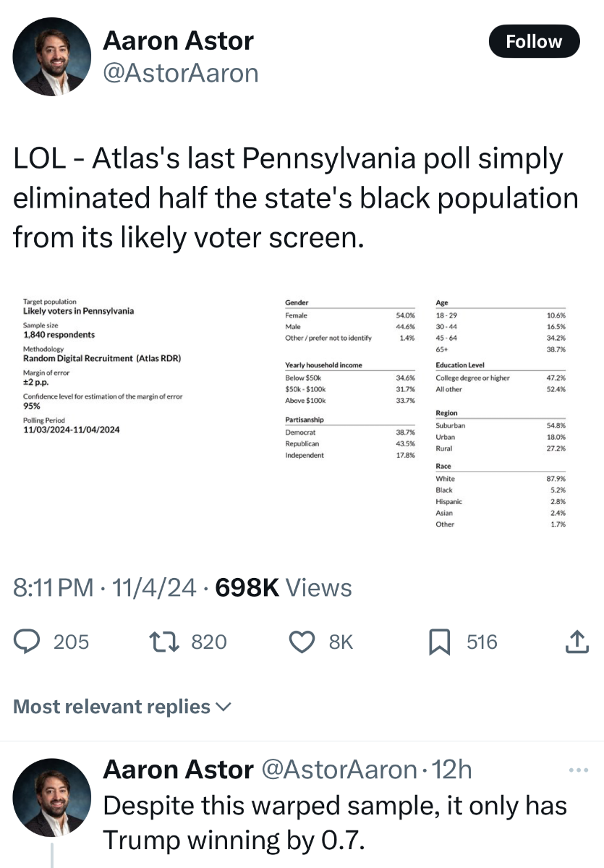Open the 8:11 PM timestamp link

click(54, 587)
